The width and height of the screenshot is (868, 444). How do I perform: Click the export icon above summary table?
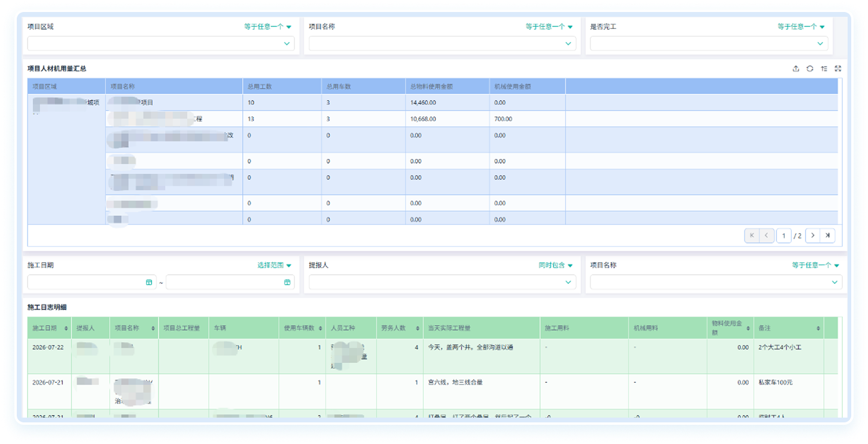(x=795, y=69)
